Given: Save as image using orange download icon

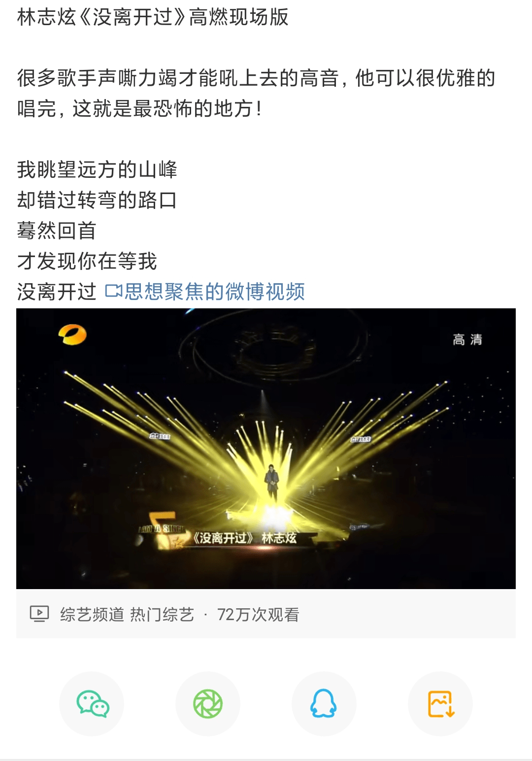Looking at the screenshot, I should tap(440, 703).
